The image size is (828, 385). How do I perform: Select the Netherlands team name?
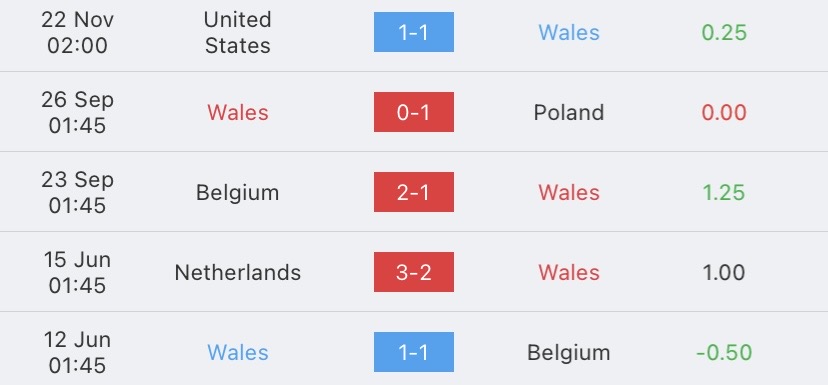(x=238, y=273)
